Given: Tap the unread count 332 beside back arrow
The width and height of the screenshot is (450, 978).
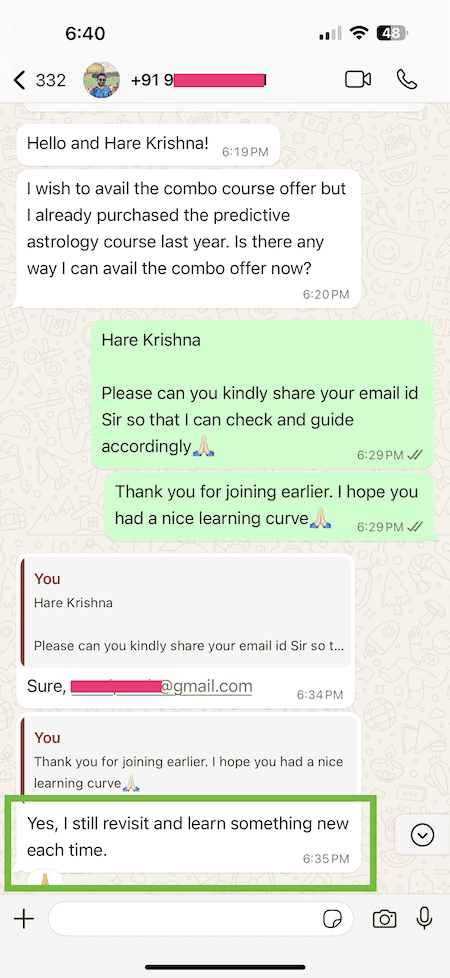Looking at the screenshot, I should 51,80.
